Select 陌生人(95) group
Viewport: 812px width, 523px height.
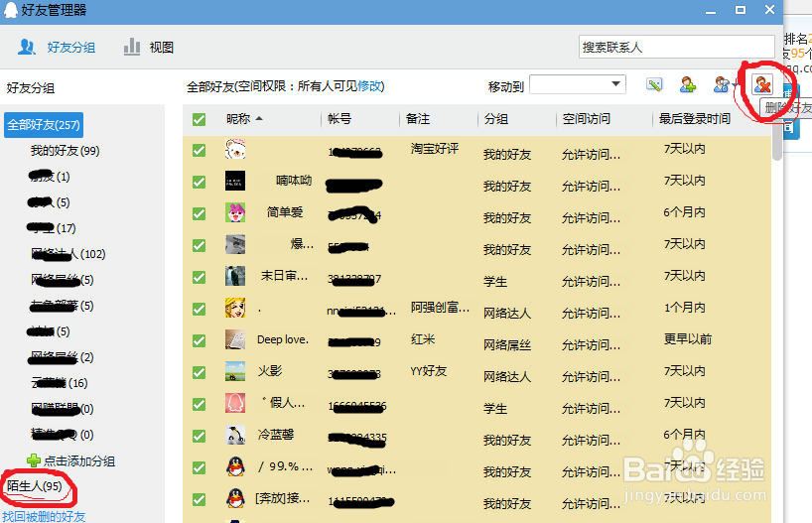[34, 486]
